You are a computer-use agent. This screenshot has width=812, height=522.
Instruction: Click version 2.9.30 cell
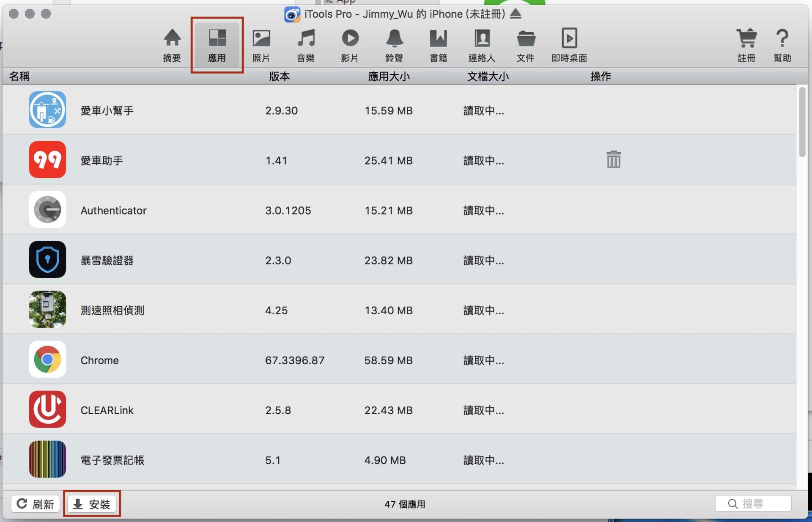(282, 110)
